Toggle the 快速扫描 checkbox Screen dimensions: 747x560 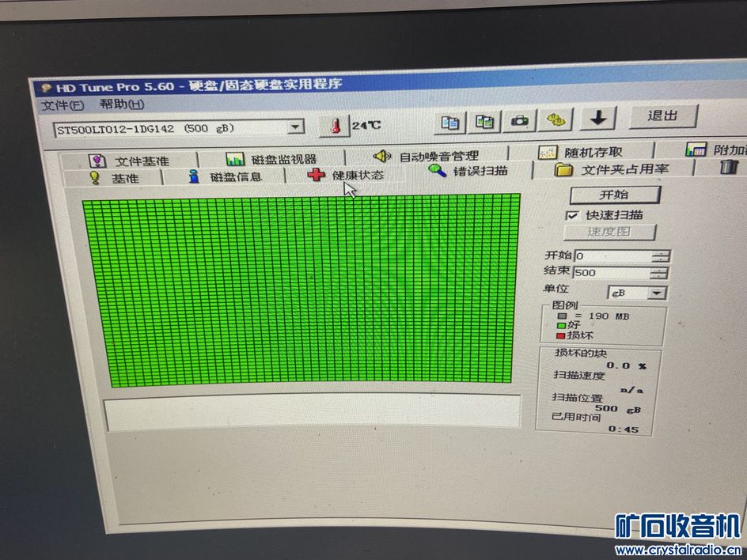click(x=572, y=216)
